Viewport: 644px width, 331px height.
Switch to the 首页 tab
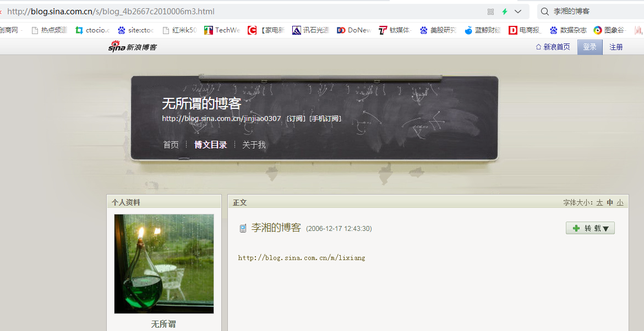tap(171, 145)
